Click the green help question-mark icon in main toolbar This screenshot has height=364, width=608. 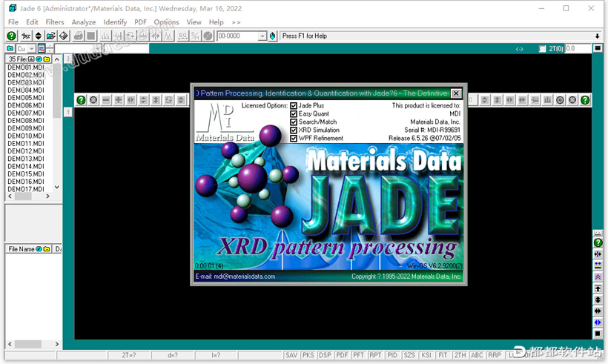coord(12,36)
